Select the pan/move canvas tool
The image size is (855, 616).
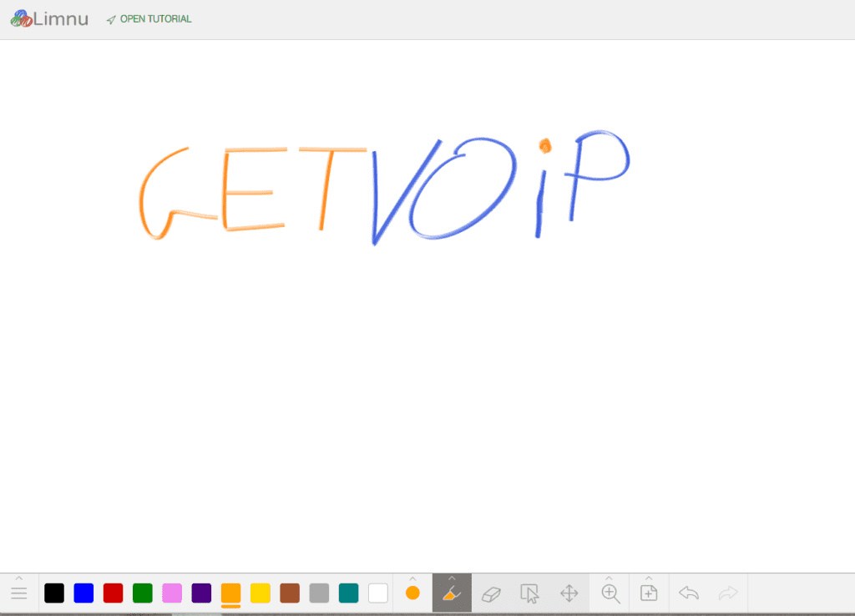pyautogui.click(x=569, y=593)
